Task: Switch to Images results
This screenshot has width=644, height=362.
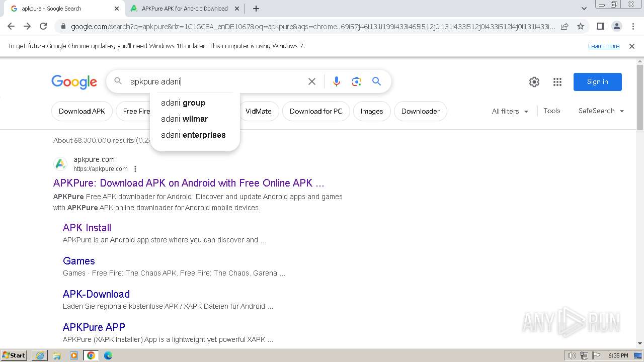Action: 372,111
